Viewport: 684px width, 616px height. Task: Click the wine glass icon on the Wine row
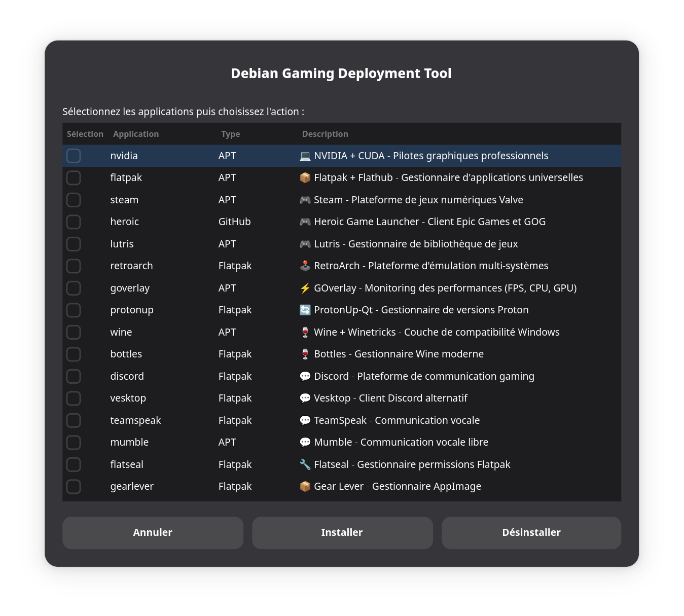pos(304,332)
